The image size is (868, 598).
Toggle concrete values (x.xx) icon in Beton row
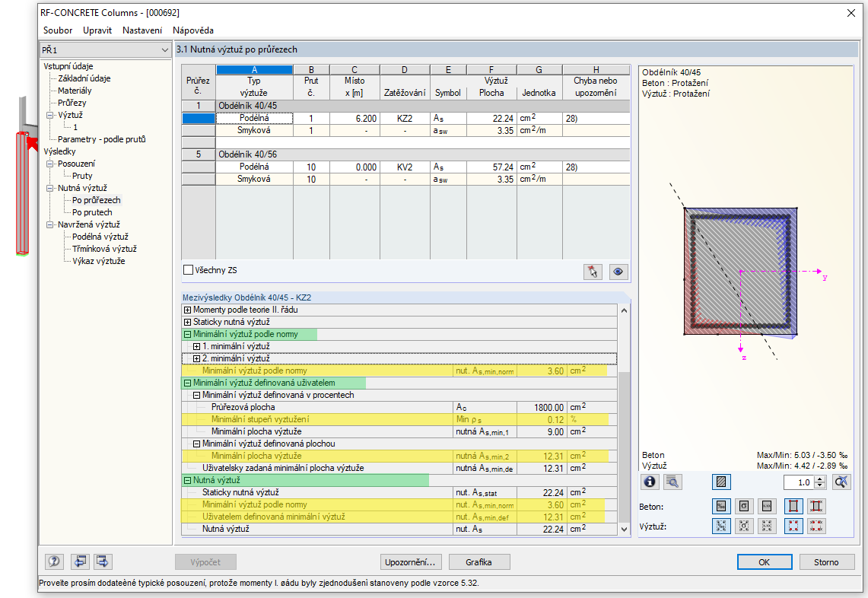767,506
